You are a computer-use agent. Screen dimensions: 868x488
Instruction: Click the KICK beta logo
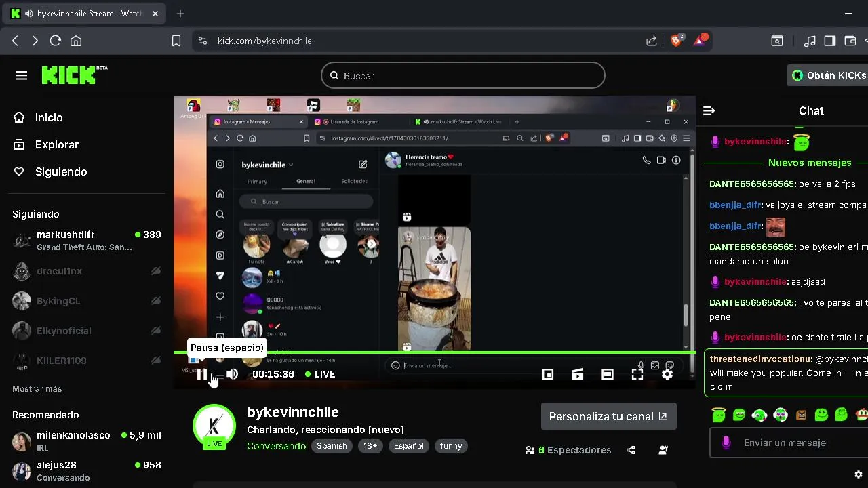tap(74, 75)
